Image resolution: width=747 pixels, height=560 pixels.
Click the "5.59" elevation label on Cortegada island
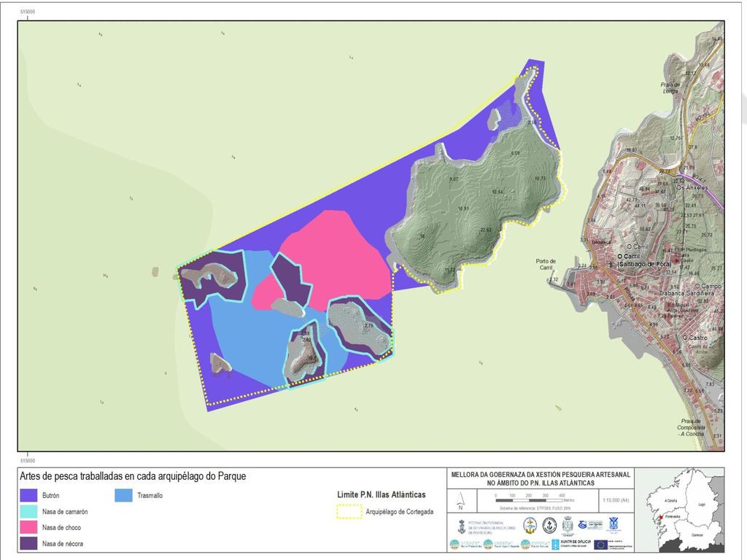coord(516,153)
